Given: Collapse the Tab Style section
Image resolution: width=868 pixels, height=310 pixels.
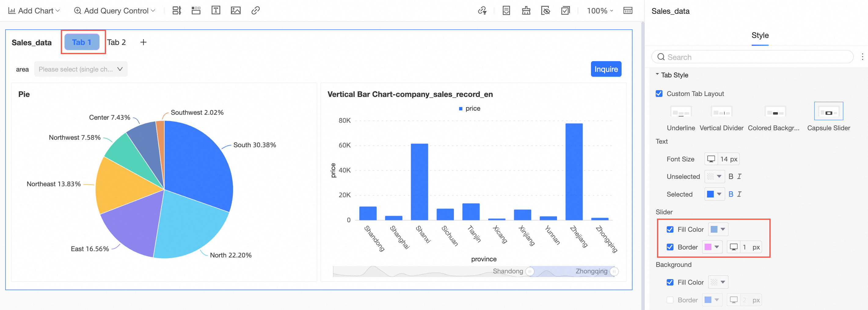Looking at the screenshot, I should click(657, 75).
